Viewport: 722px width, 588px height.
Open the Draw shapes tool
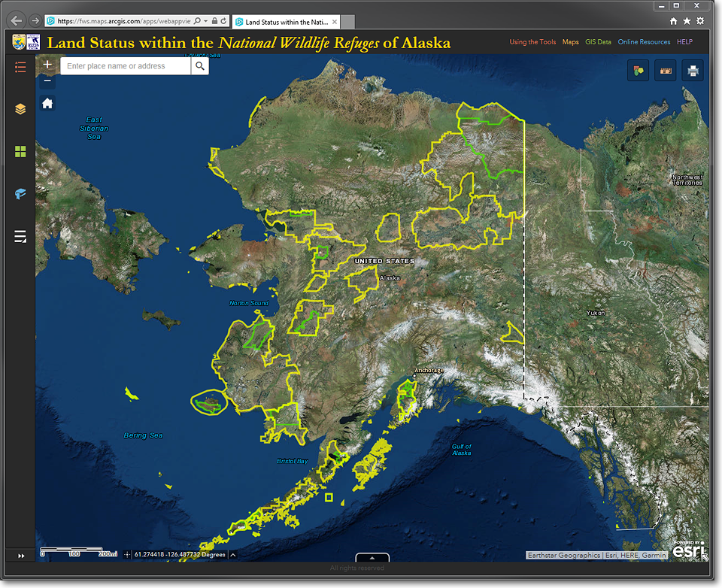pyautogui.click(x=638, y=71)
